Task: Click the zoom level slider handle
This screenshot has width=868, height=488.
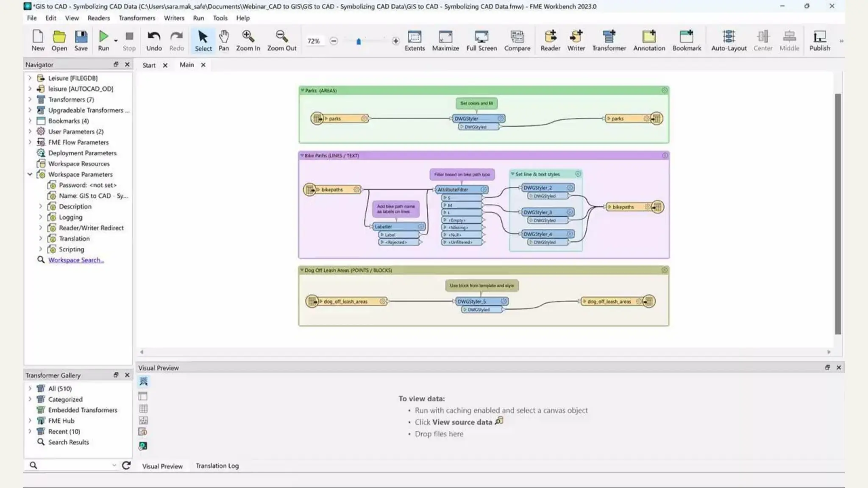Action: (x=359, y=41)
